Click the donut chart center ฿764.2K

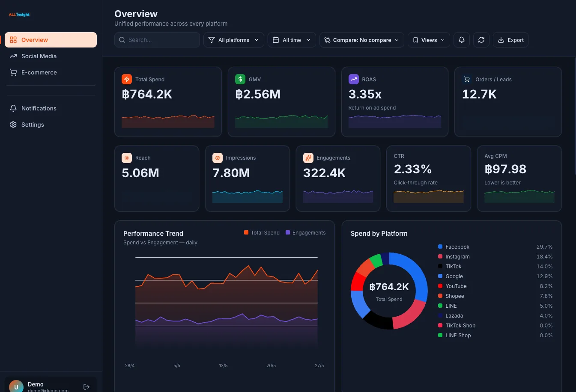(x=389, y=287)
